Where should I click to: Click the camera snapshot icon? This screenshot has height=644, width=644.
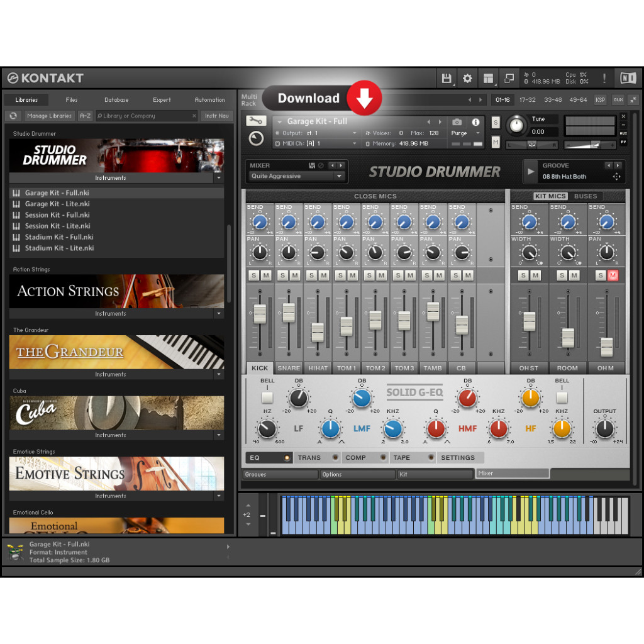[x=457, y=122]
